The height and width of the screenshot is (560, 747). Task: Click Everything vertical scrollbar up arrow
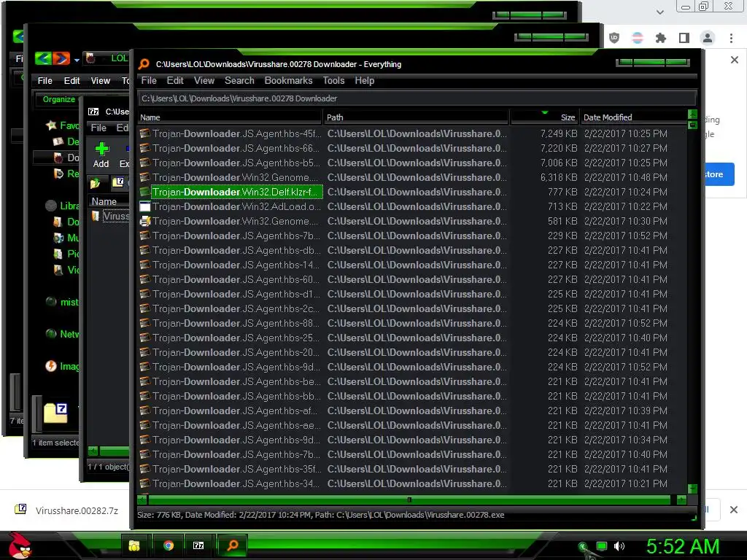click(693, 114)
